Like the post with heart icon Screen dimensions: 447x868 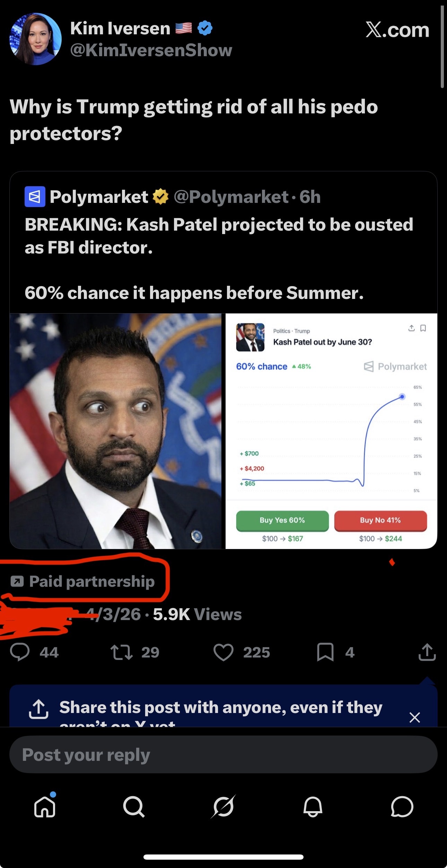click(x=223, y=652)
